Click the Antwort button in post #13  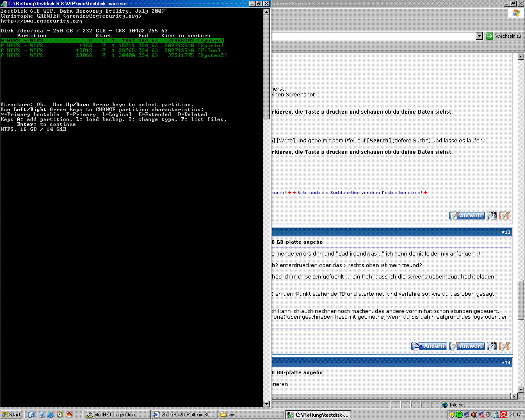[467, 346]
